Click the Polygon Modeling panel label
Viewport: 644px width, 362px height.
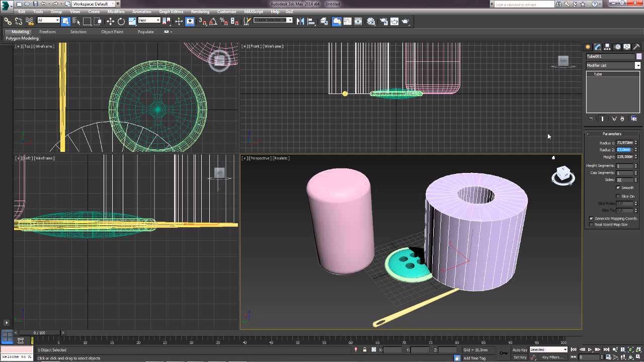[22, 38]
